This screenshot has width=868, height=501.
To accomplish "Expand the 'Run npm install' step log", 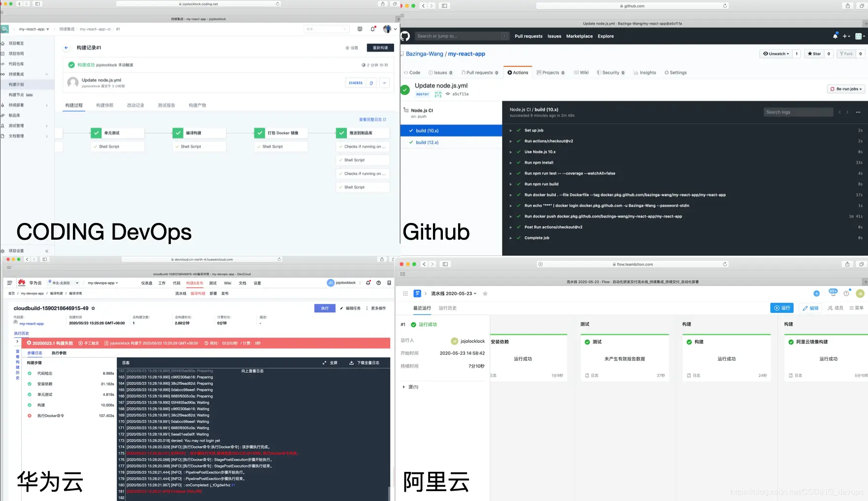I will (x=510, y=163).
